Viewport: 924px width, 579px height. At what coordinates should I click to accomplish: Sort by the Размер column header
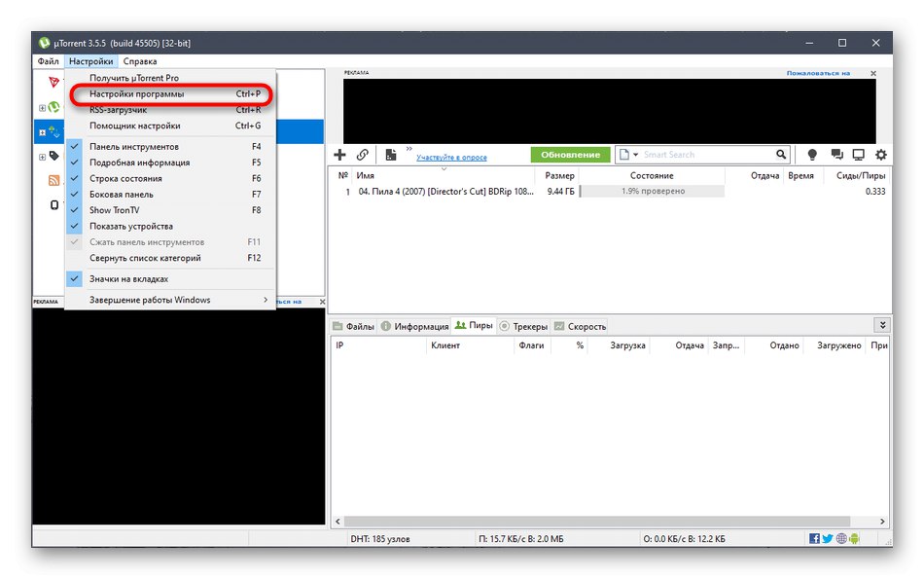click(x=557, y=176)
